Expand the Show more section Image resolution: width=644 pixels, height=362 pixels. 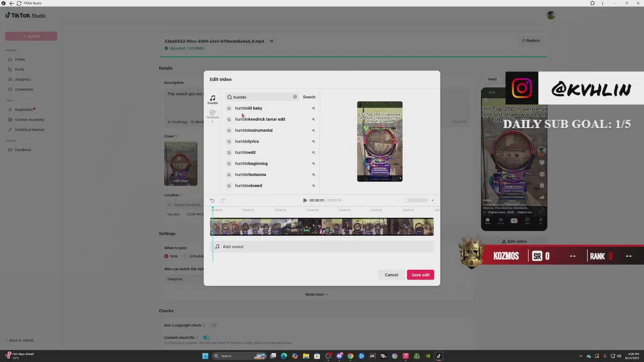click(316, 295)
